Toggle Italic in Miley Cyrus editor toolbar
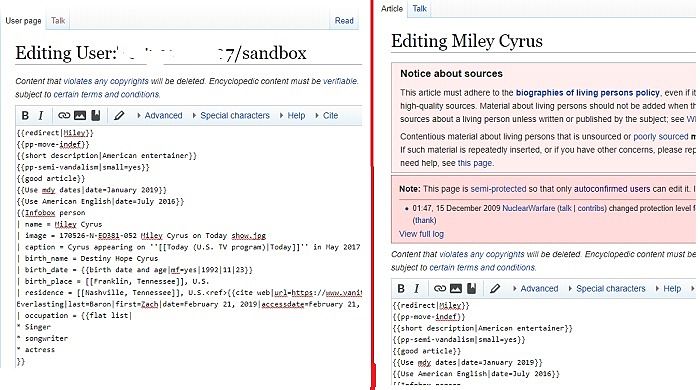 coord(417,289)
